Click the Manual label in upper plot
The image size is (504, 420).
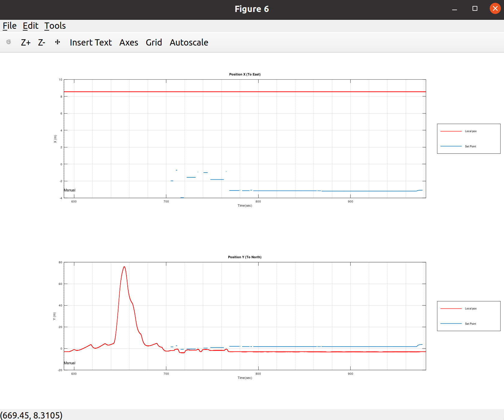[x=70, y=190]
